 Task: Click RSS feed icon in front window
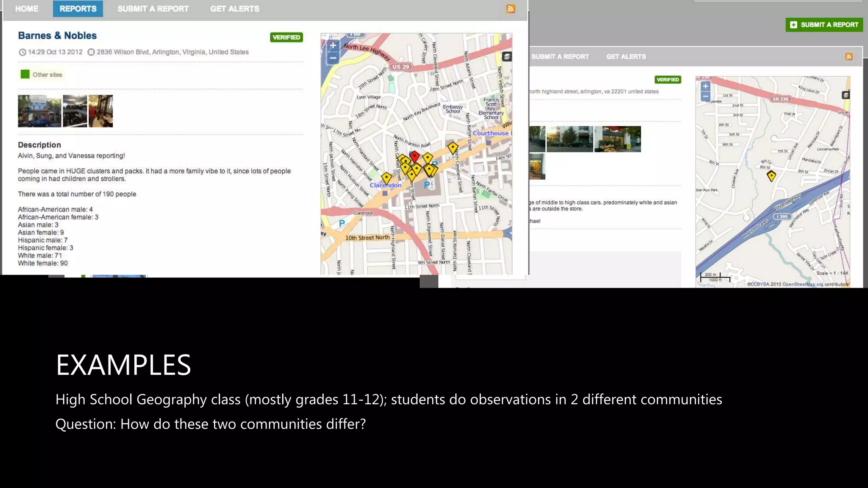click(511, 9)
